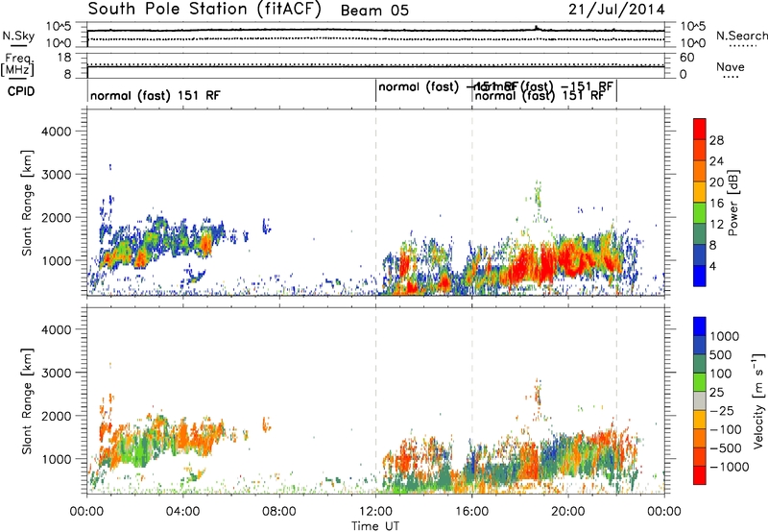Click the noise spike on the N.Sky trace
The width and height of the screenshot is (768, 532).
tap(537, 28)
